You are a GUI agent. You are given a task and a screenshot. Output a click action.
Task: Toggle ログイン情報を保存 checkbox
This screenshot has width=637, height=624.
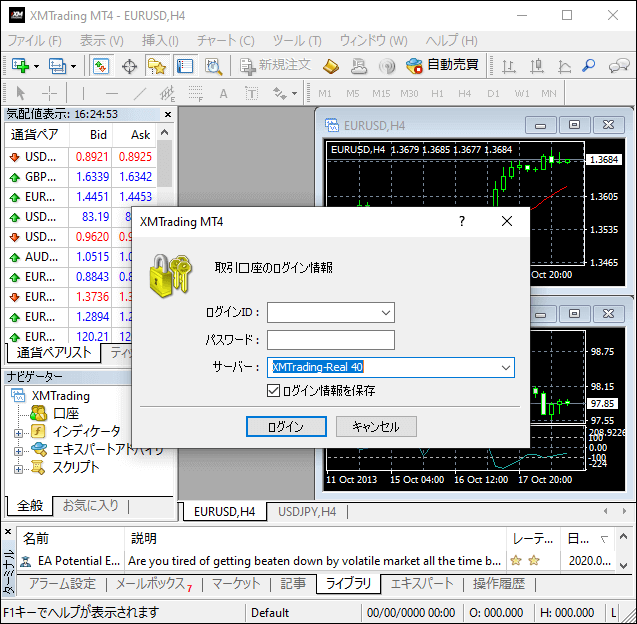tap(273, 390)
